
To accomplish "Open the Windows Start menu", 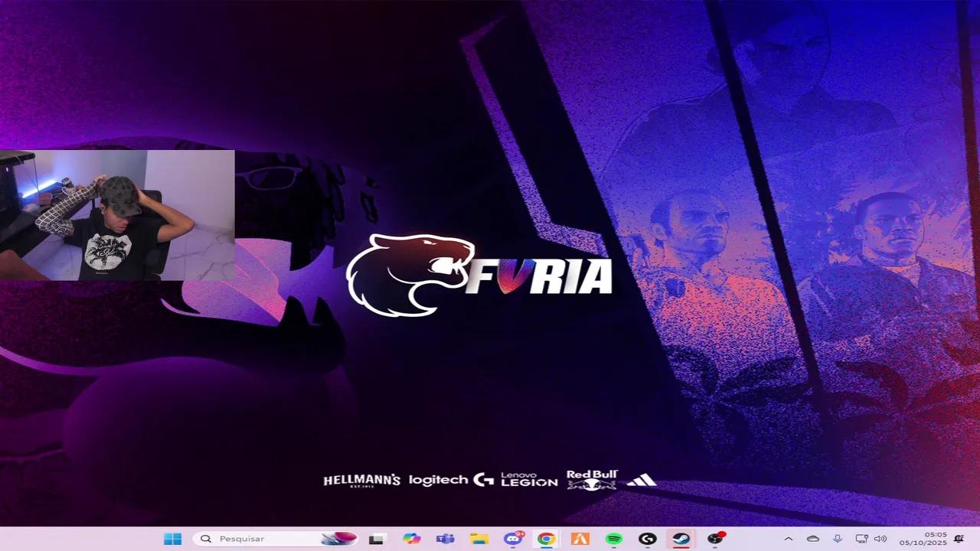I will [x=173, y=539].
